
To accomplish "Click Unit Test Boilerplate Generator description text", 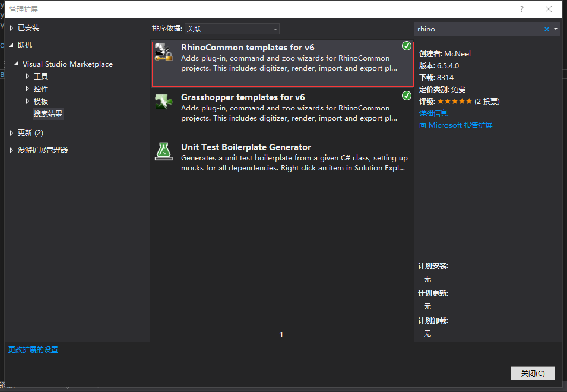I will tap(294, 163).
